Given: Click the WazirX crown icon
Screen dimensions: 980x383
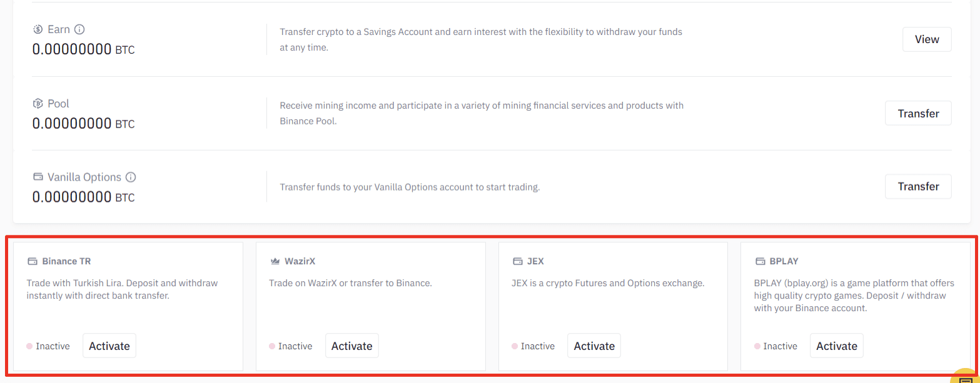Looking at the screenshot, I should (x=275, y=261).
